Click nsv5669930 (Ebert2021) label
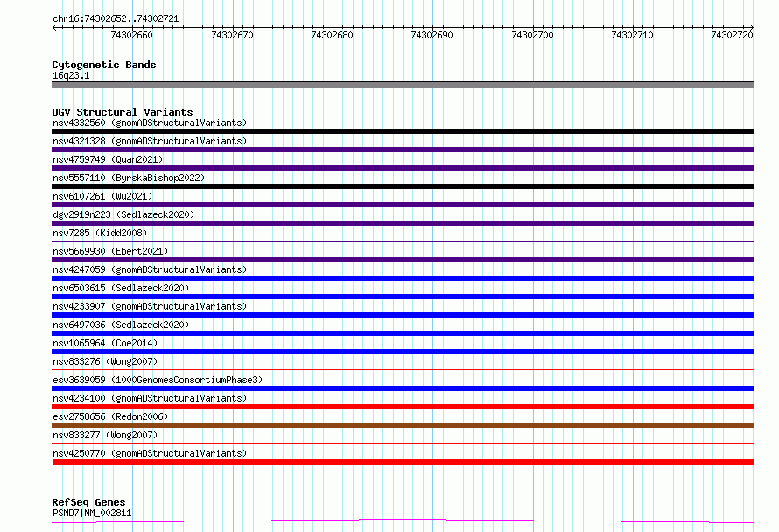This screenshot has width=779, height=532. pyautogui.click(x=110, y=251)
